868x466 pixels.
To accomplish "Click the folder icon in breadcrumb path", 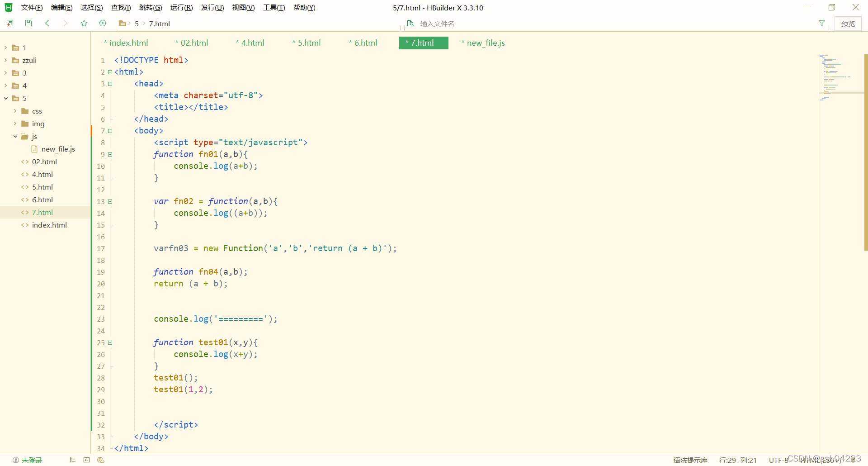I will point(123,24).
